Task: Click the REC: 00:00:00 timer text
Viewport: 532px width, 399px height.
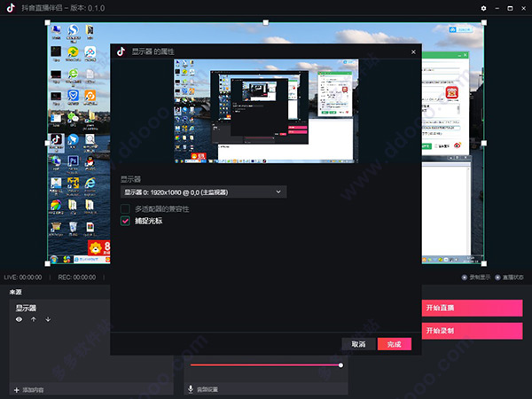Action: (76, 278)
